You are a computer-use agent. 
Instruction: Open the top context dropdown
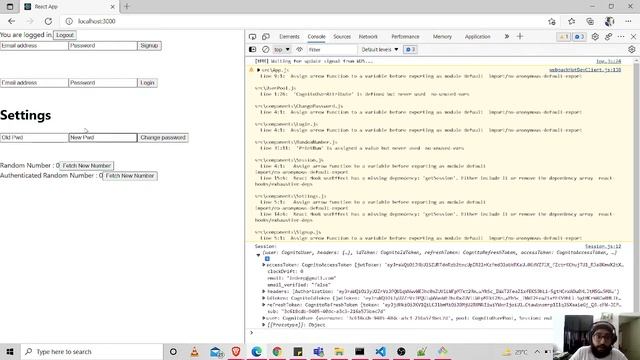(x=282, y=49)
